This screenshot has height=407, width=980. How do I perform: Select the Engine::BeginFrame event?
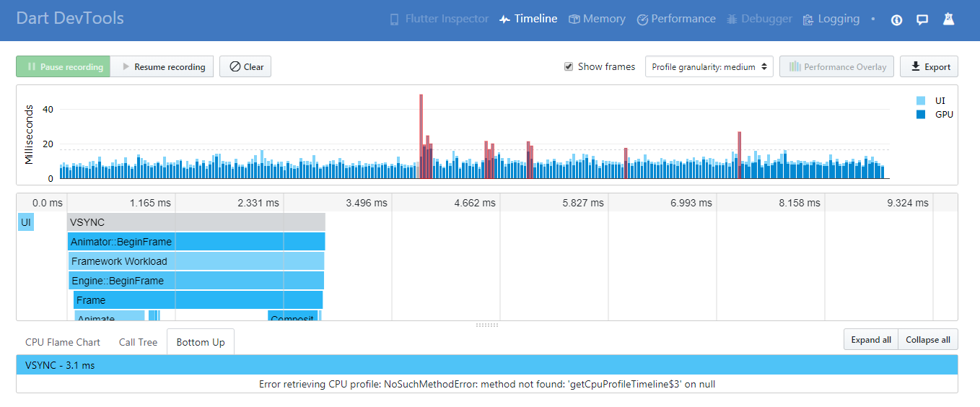(196, 281)
